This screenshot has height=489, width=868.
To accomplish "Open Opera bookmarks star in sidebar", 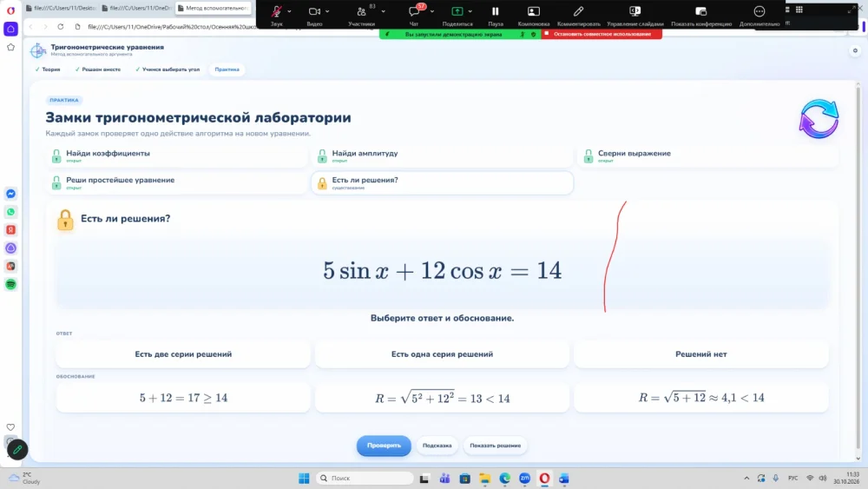I will [10, 47].
